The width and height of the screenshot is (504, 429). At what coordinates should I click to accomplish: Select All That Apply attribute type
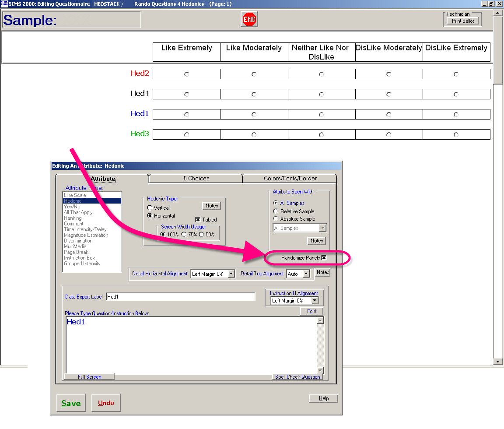tap(92, 212)
